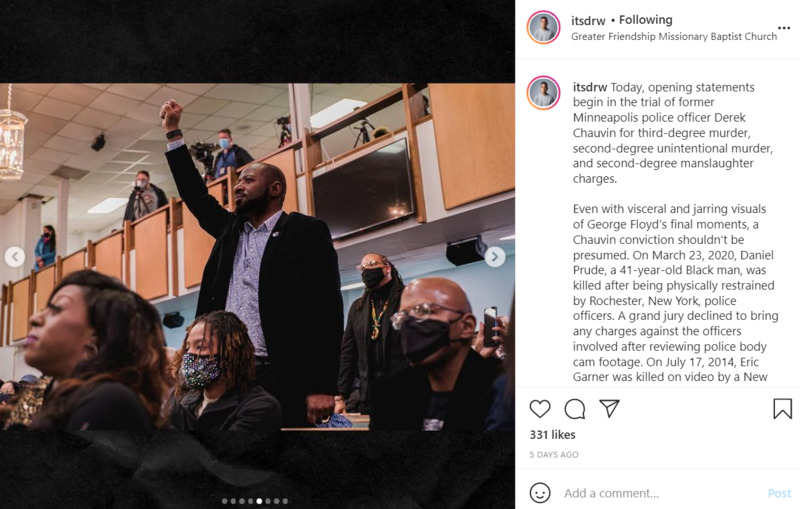The width and height of the screenshot is (800, 509).
Task: Like the post with heart icon
Action: (540, 408)
